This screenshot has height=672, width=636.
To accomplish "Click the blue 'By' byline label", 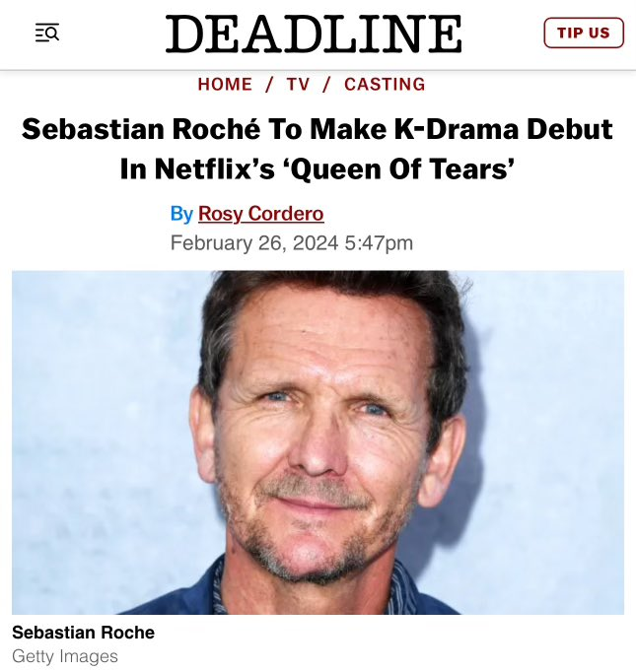I will 181,214.
